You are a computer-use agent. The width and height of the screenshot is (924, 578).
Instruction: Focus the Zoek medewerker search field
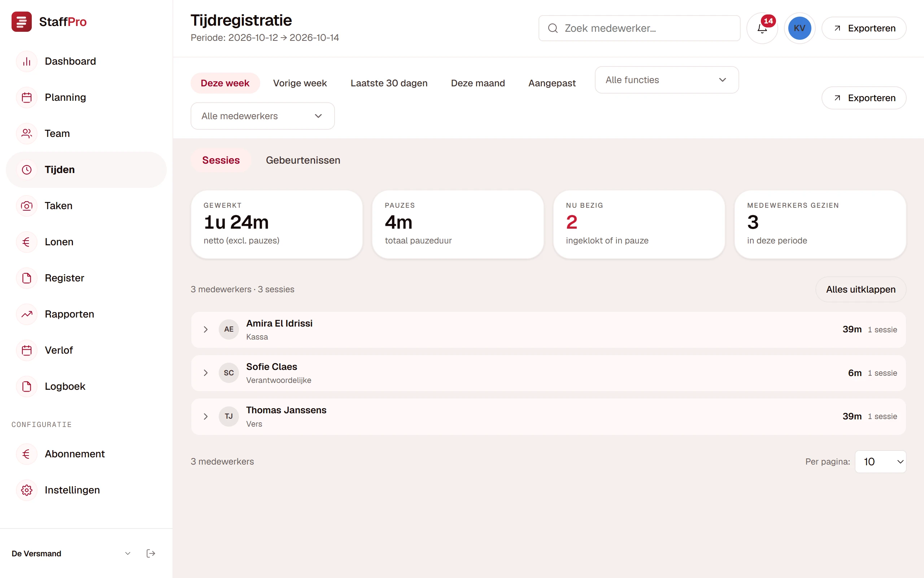639,28
